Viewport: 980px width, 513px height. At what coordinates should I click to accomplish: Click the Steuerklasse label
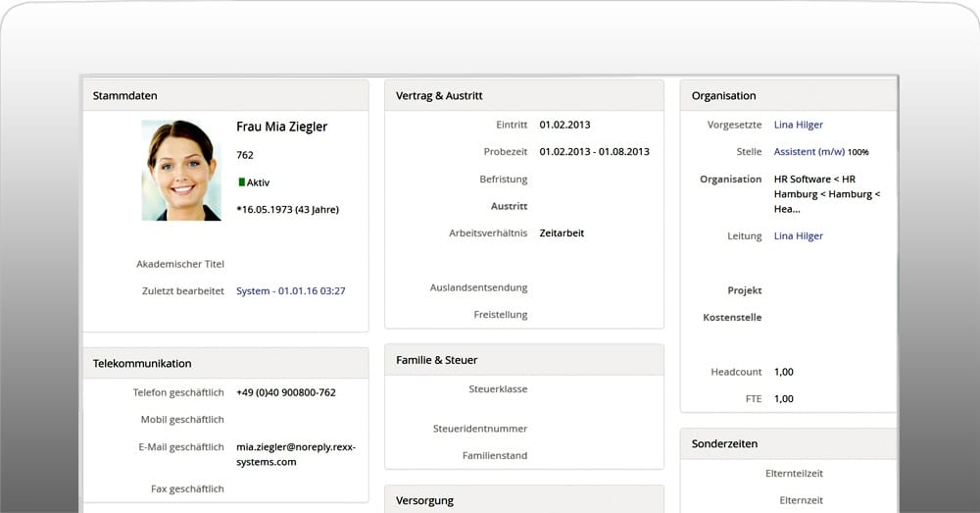(x=498, y=388)
